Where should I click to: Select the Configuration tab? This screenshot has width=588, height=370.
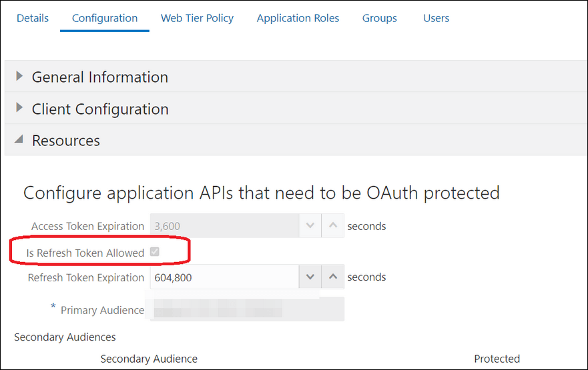tap(105, 18)
